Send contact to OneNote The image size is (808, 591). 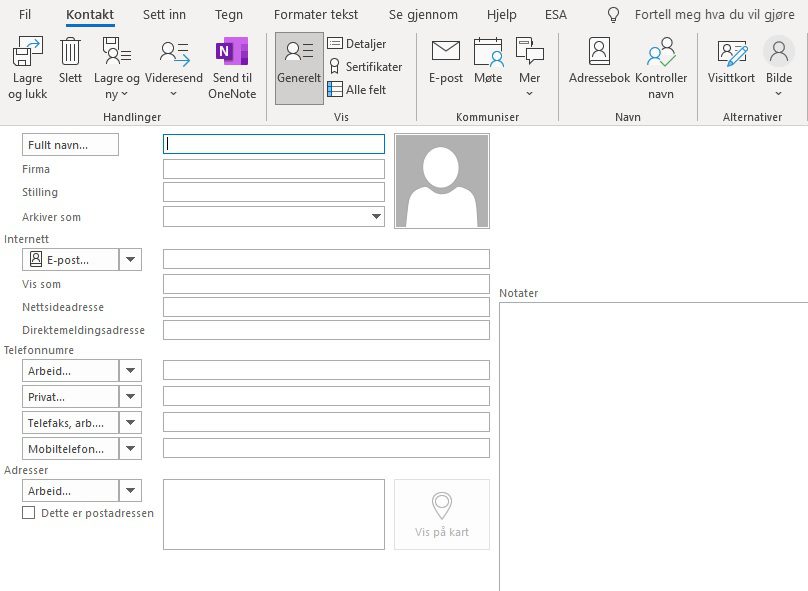[232, 69]
